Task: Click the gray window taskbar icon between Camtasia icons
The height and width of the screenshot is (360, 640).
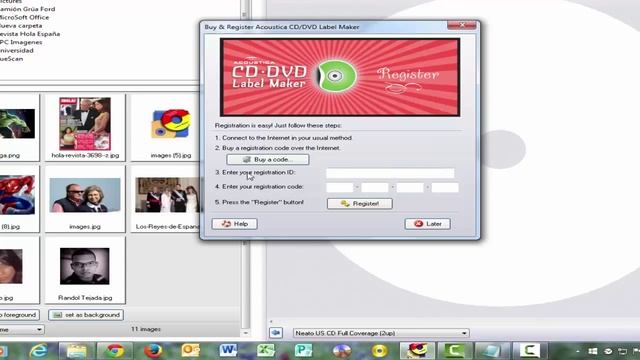Action: (x=492, y=351)
